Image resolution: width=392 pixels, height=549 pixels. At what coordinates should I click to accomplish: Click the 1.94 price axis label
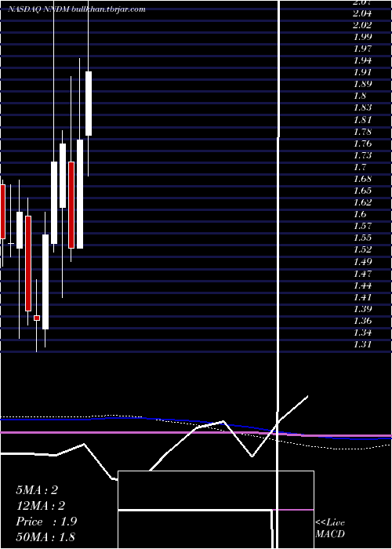click(362, 60)
